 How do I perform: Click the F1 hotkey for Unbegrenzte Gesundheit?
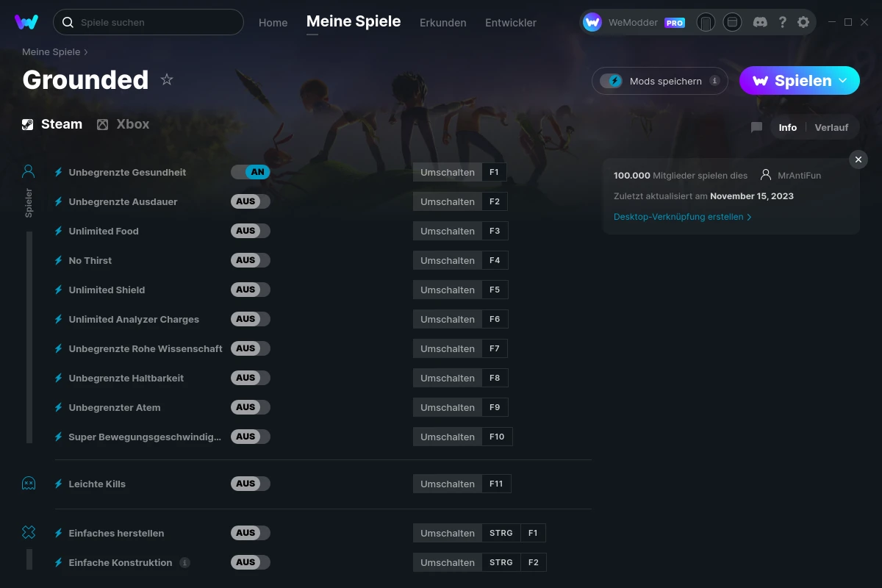[494, 172]
